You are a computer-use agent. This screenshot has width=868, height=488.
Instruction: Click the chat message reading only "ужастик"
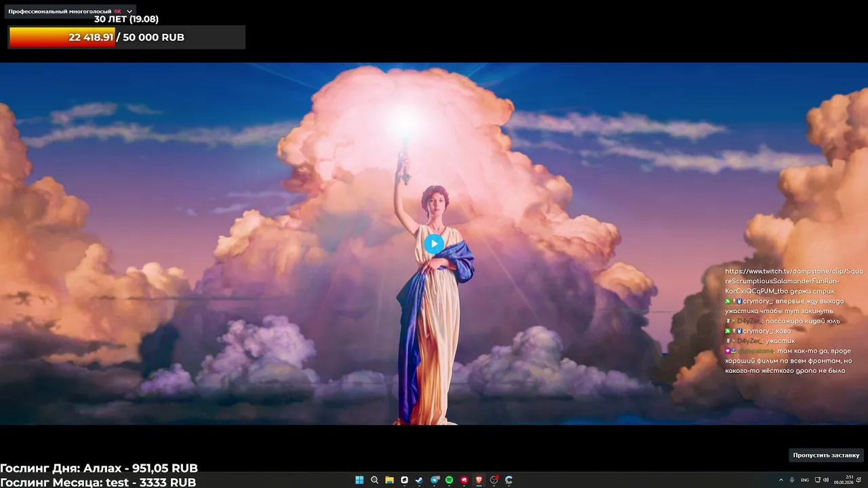pos(780,341)
